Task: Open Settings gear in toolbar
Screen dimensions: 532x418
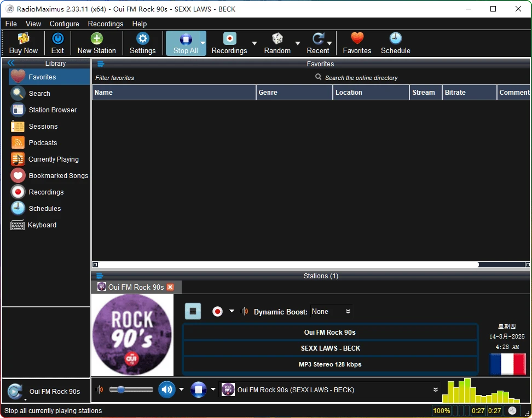Action: tap(142, 43)
